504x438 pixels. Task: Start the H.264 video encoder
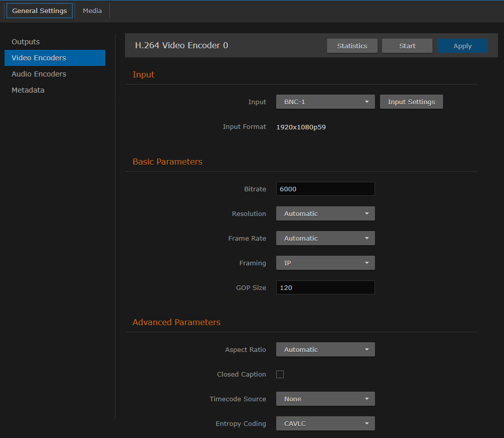[x=407, y=45]
